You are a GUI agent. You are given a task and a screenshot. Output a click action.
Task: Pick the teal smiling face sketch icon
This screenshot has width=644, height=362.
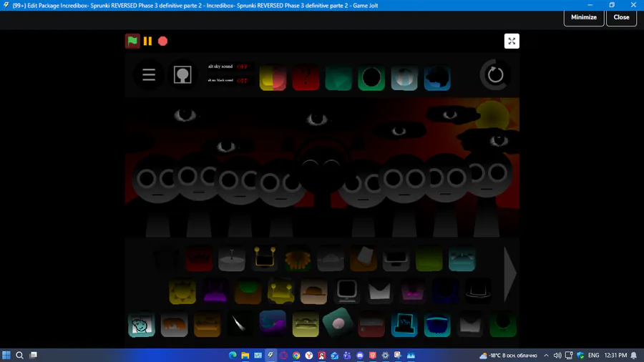coord(141,324)
